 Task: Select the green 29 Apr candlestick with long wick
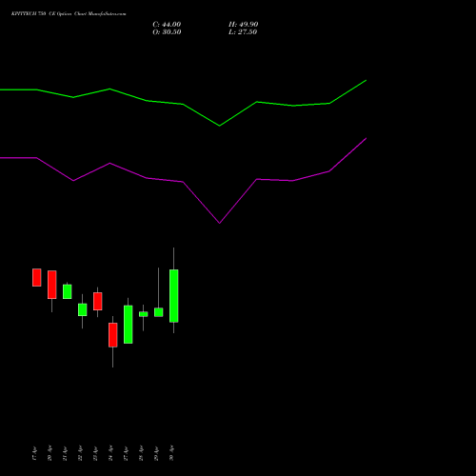tap(159, 312)
